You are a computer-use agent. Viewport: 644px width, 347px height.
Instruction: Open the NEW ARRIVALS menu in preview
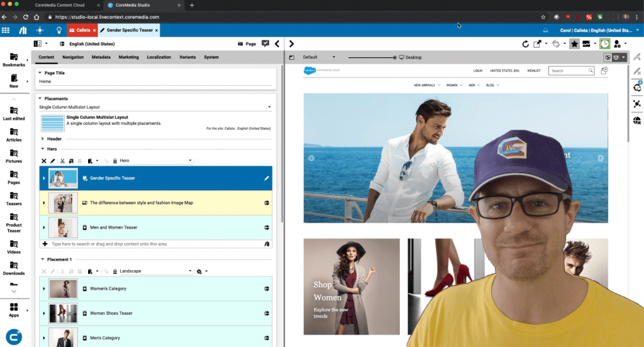click(427, 85)
